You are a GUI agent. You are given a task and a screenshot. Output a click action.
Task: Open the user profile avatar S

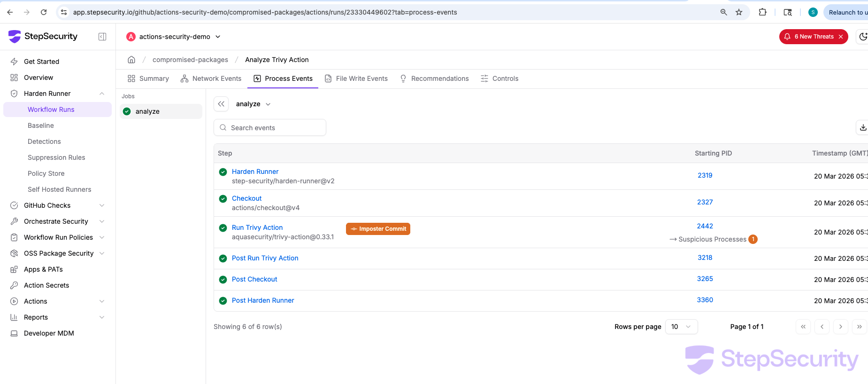(x=813, y=12)
